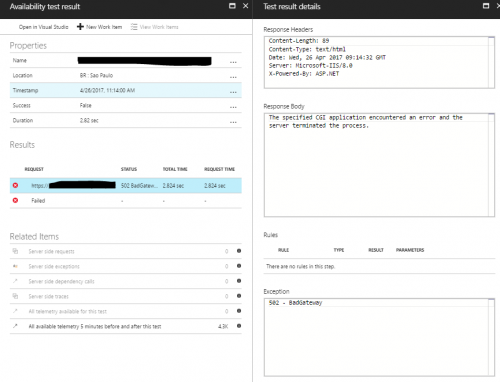Click info dot on Server side exceptions row
500x382 pixels.
click(x=239, y=266)
